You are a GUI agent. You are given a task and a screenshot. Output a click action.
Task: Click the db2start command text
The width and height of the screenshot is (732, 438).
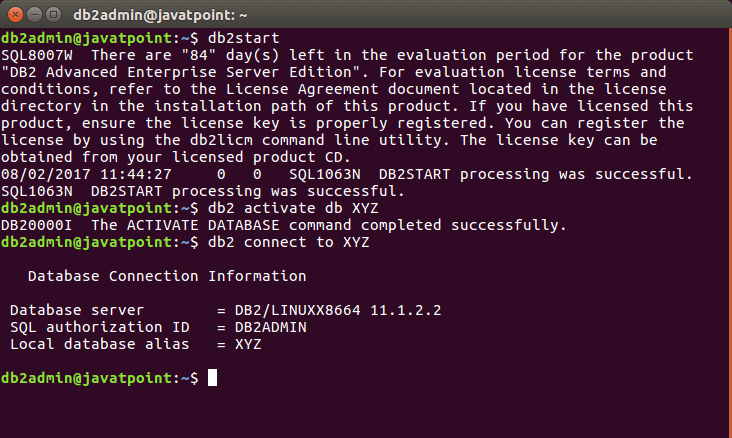244,38
